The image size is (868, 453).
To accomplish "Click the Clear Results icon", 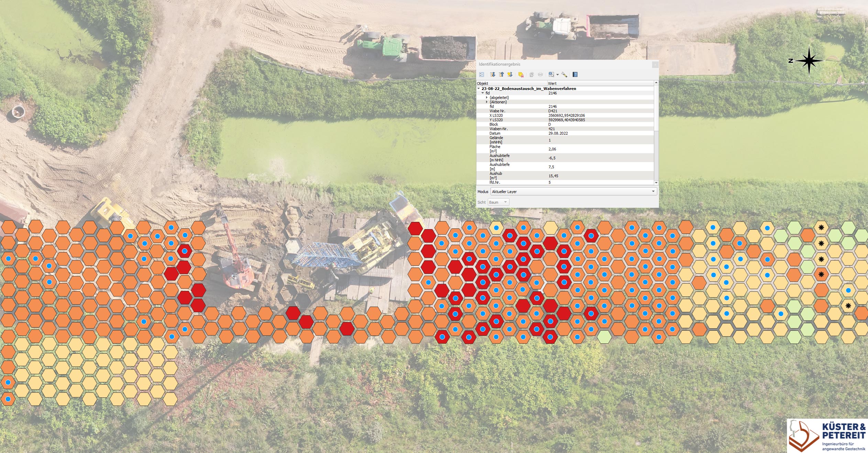I will click(521, 75).
